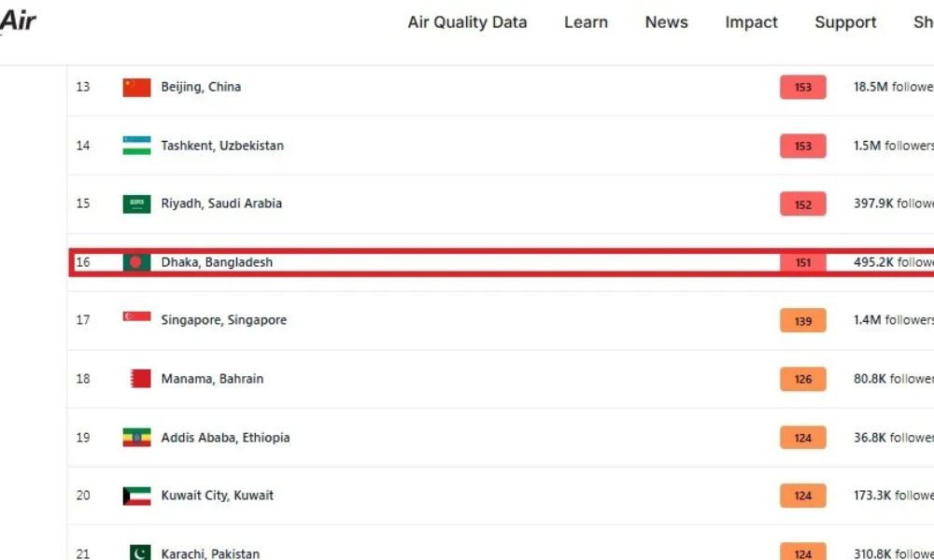Open the Karachi, Pakistan city link
The width and height of the screenshot is (934, 560).
(x=210, y=553)
